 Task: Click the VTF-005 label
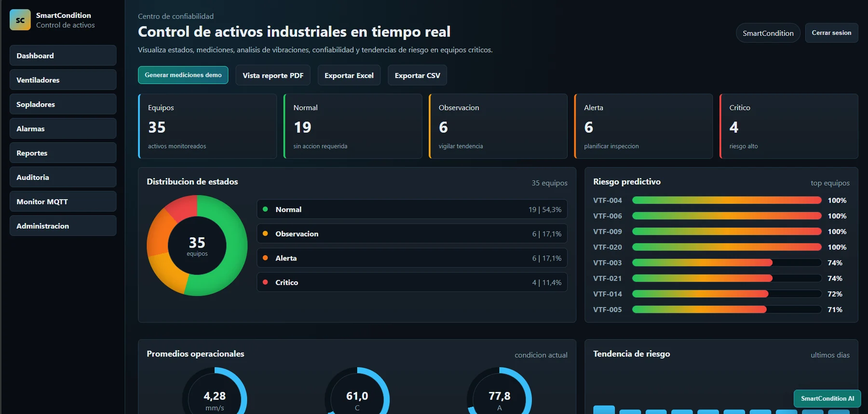point(608,309)
